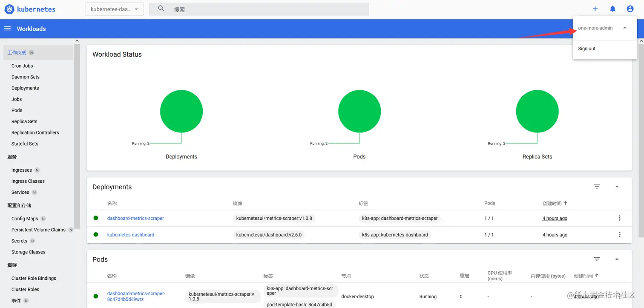The height and width of the screenshot is (308, 644).
Task: Click the Deployments green status circle chart
Action: tap(181, 111)
